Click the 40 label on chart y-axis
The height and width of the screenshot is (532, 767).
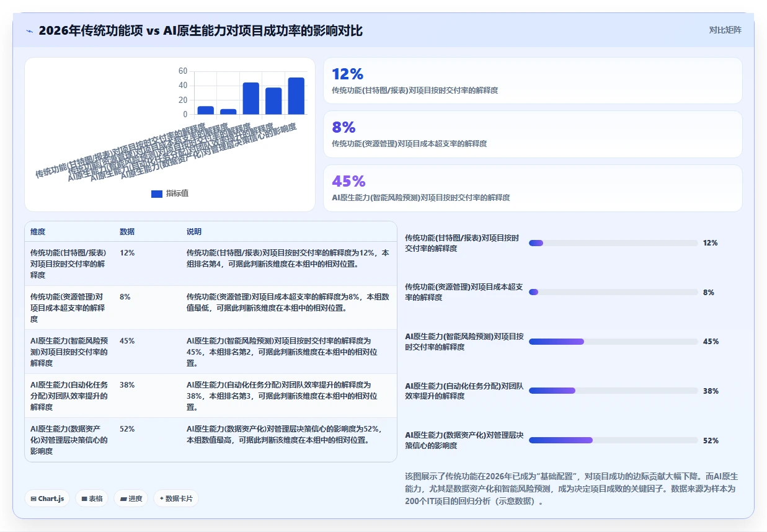coord(182,86)
